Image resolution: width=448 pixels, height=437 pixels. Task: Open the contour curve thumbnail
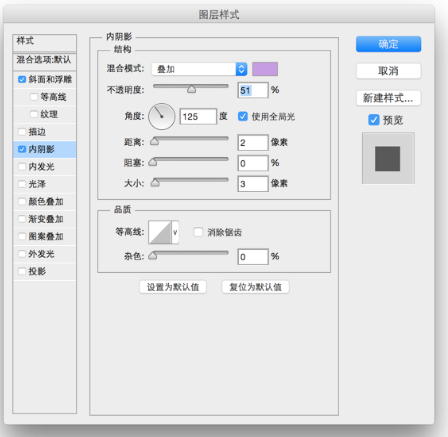(160, 232)
